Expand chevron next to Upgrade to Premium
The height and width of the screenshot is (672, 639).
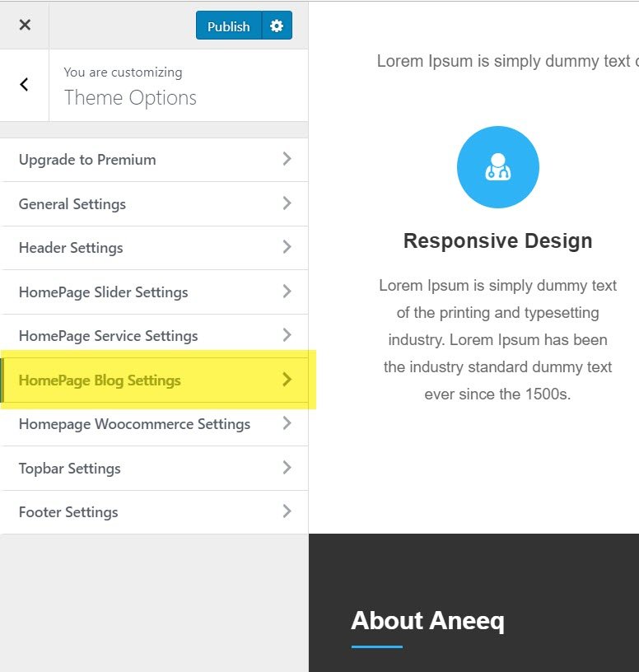287,159
